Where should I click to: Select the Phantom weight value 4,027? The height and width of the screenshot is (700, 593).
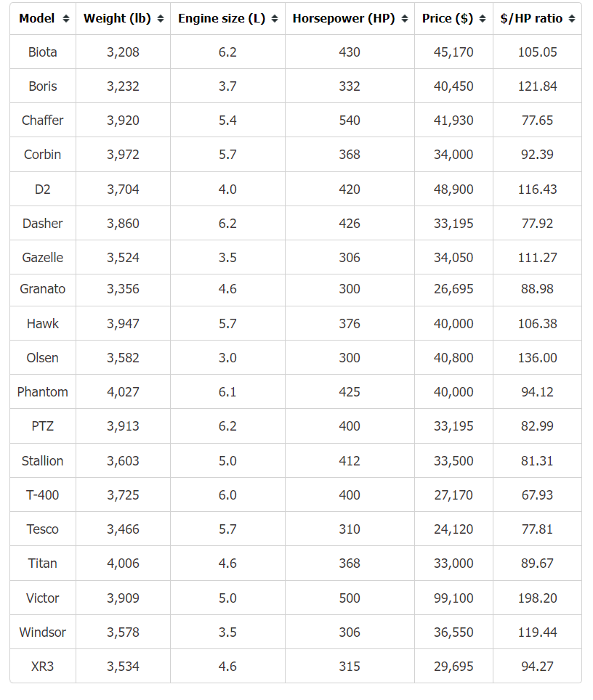tap(123, 392)
